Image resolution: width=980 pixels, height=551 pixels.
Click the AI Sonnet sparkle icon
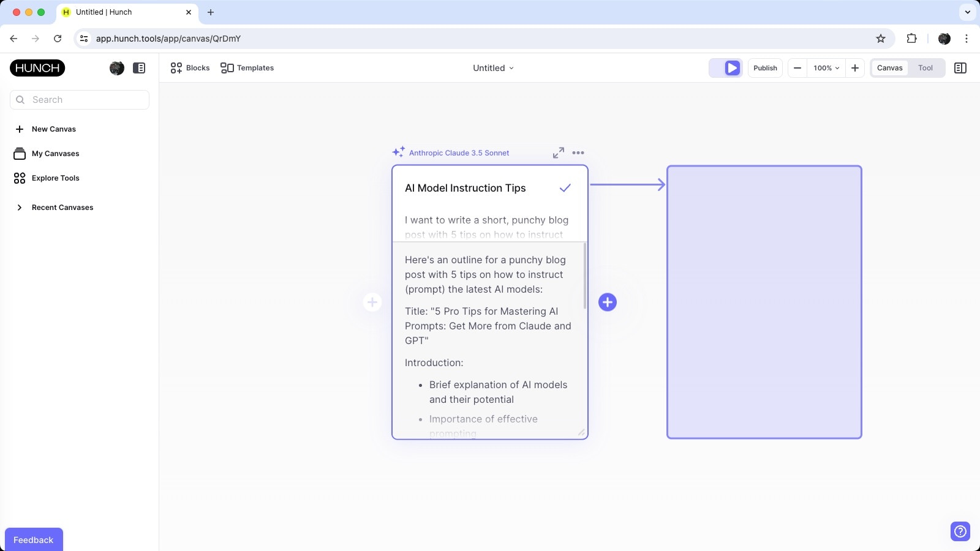[x=398, y=152]
